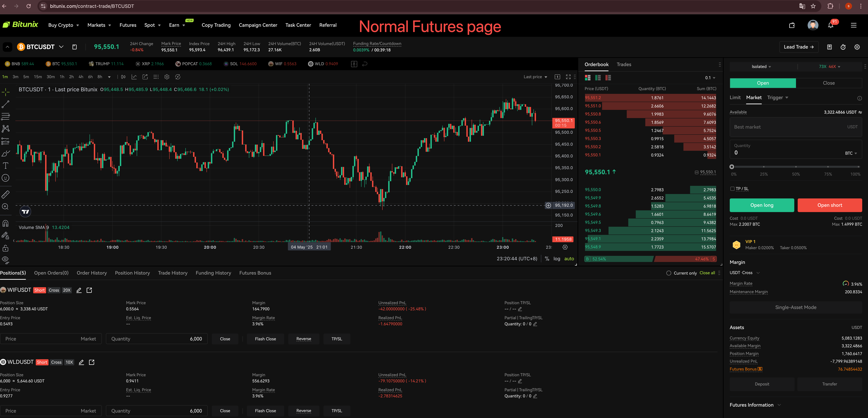Expand the Futures Information section
868x418 pixels.
[x=755, y=405]
